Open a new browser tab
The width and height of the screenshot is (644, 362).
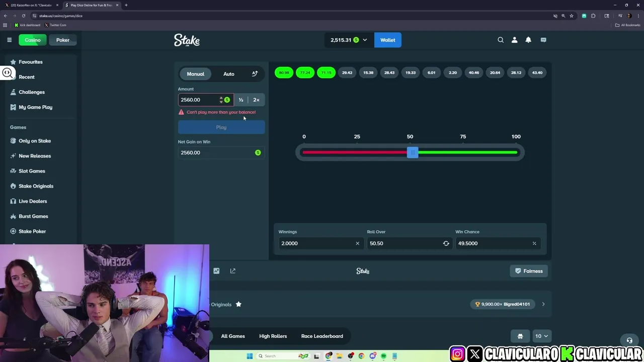126,5
